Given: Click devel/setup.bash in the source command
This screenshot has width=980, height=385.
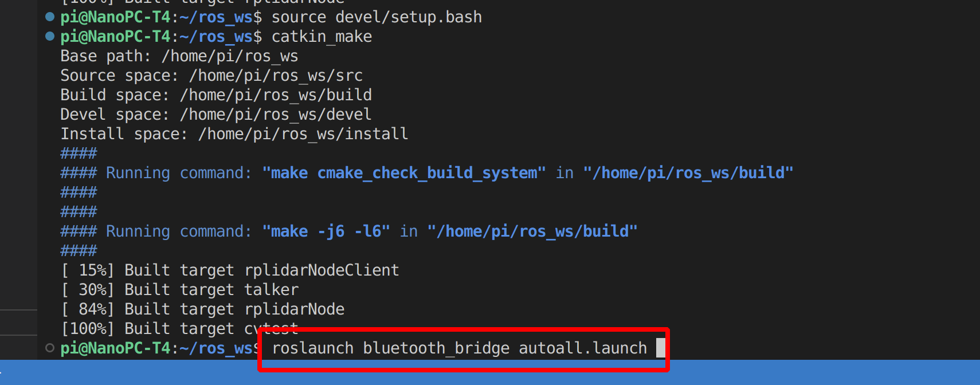Looking at the screenshot, I should 408,17.
